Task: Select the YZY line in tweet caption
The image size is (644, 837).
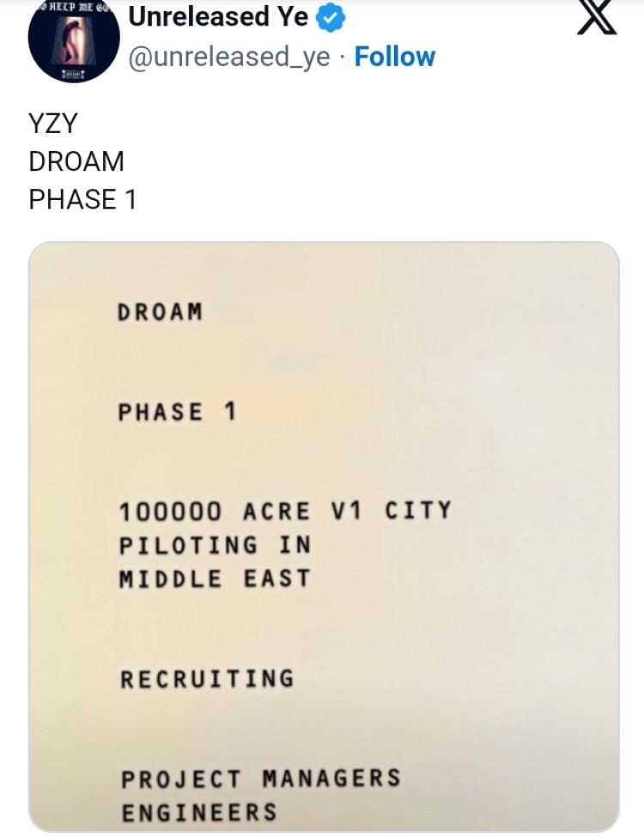Action: tap(53, 124)
